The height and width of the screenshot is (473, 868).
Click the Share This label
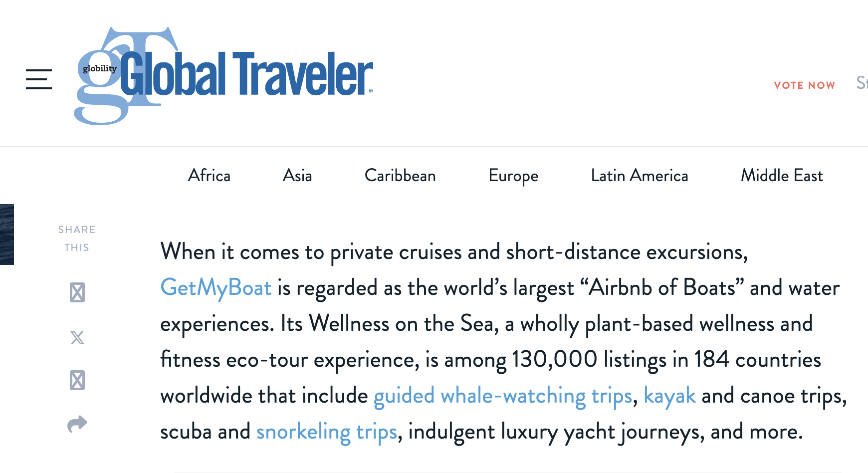(77, 238)
